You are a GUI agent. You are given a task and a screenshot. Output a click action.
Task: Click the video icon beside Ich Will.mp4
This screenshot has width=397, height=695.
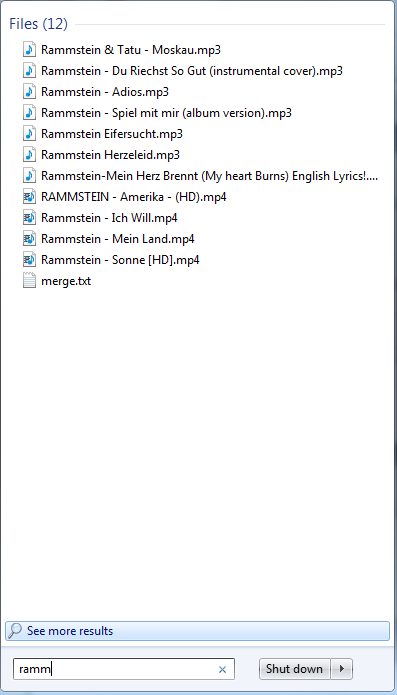(x=29, y=218)
